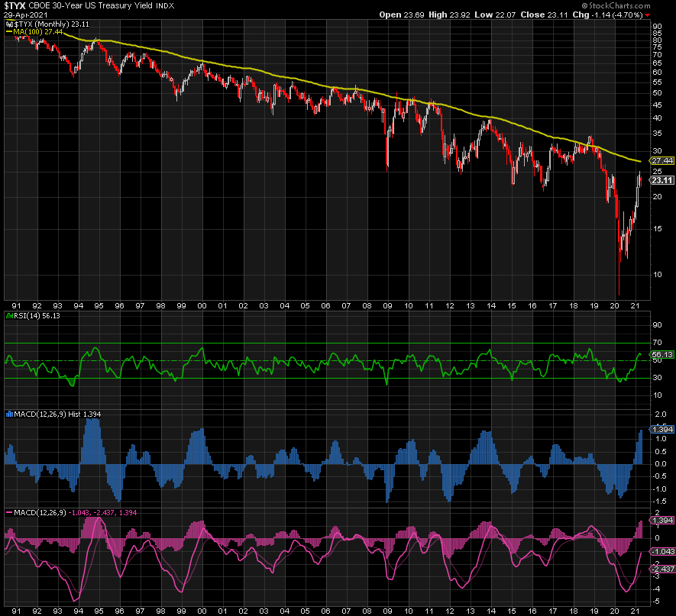
Task: Click year 91 on the bottom-most time axis
Action: pos(16,611)
